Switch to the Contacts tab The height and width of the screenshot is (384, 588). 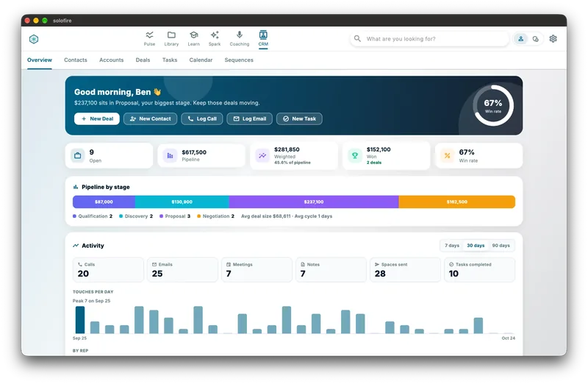[76, 60]
